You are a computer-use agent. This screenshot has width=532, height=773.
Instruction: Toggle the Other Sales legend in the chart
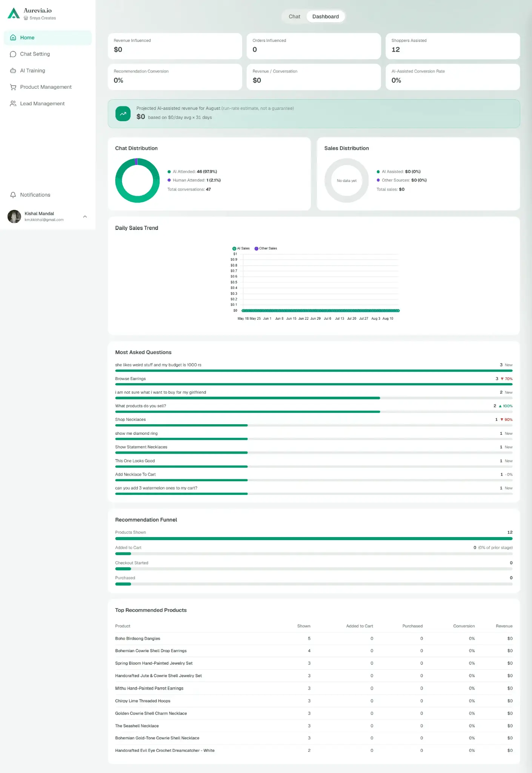point(266,248)
